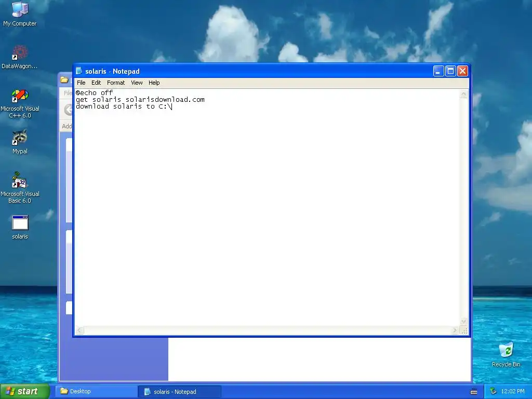Viewport: 532px width, 399px height.
Task: Click the system tray network icon
Action: (x=493, y=391)
